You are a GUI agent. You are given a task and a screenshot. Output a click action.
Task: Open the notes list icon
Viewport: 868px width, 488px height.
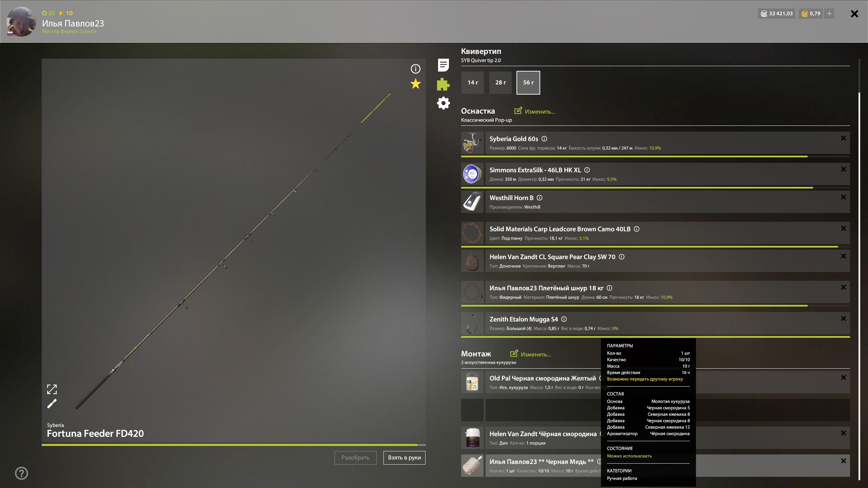[443, 65]
